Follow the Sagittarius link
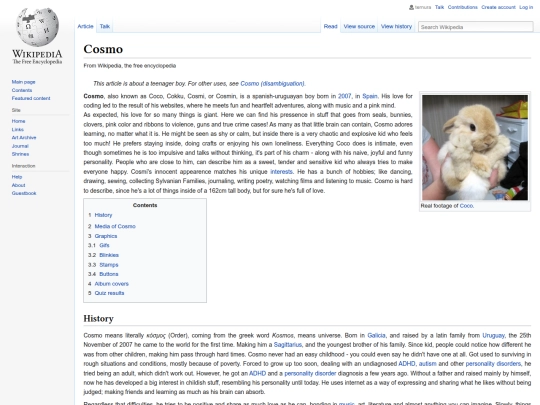 [x=288, y=345]
